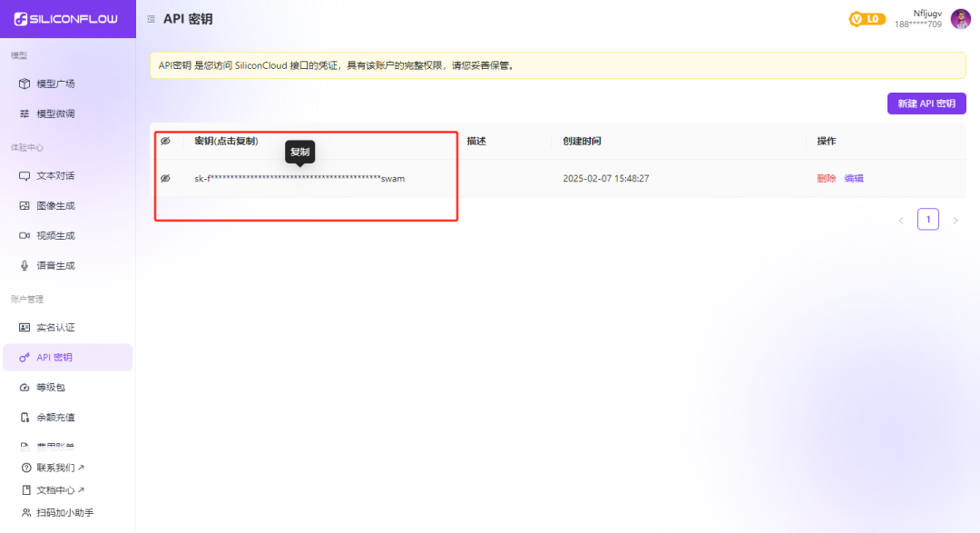Open 视频生成 menu item
Image resolution: width=980 pixels, height=533 pixels.
pyautogui.click(x=67, y=236)
